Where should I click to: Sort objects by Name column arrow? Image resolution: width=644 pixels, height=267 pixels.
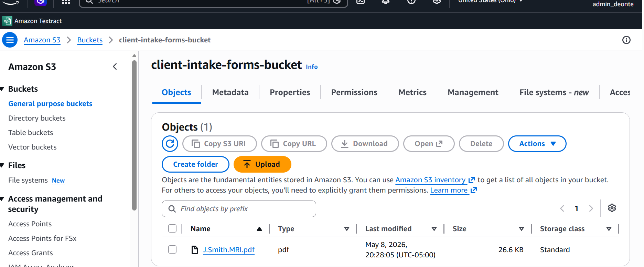coord(259,229)
